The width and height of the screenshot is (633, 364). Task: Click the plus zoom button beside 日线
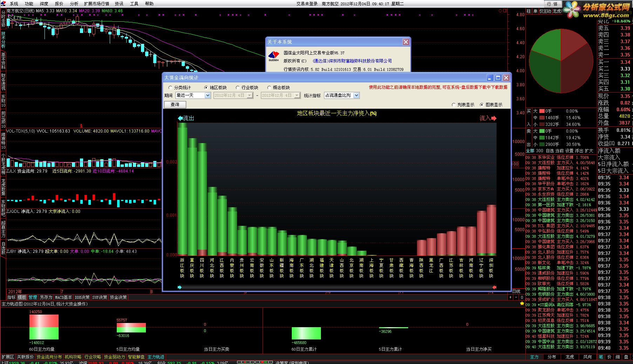[x=510, y=297]
